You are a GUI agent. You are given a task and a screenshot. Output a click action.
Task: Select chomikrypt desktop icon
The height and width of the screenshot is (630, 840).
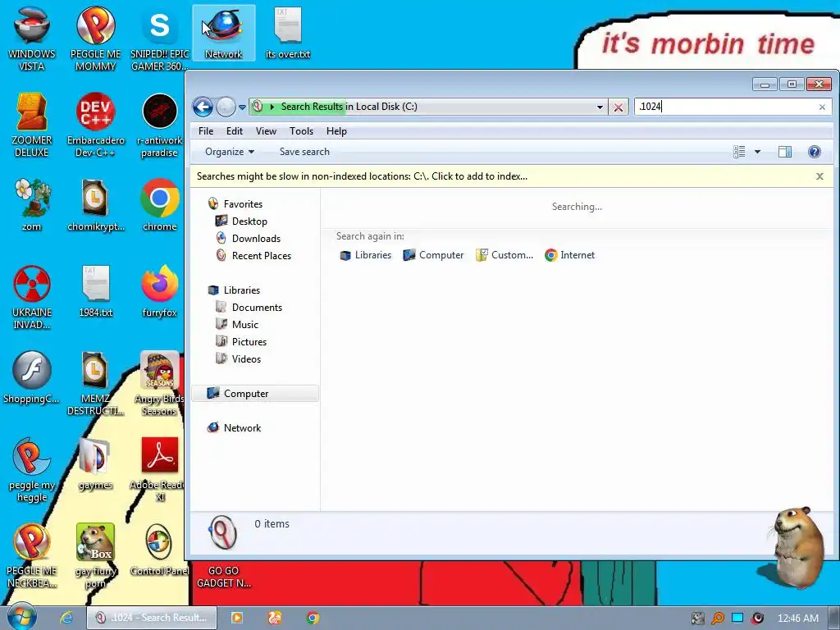pyautogui.click(x=95, y=205)
